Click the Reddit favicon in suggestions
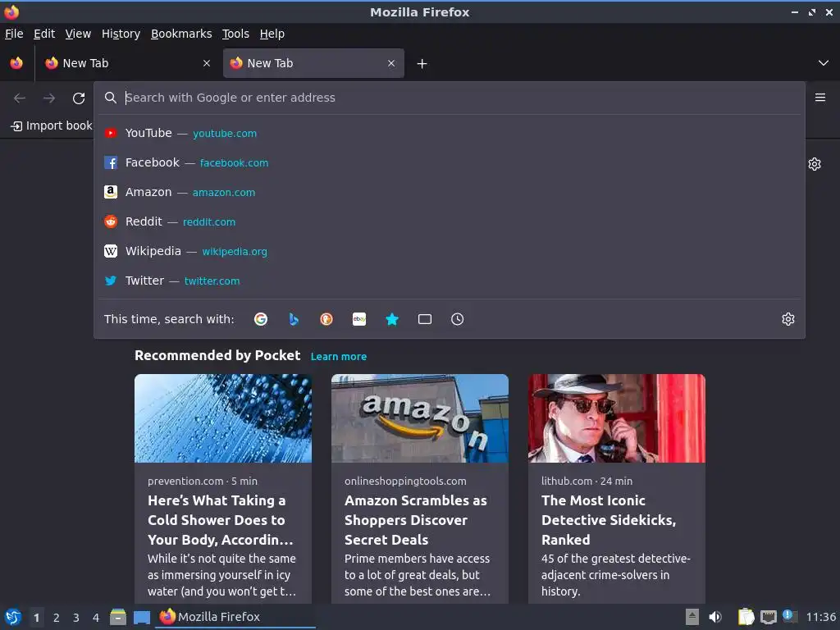This screenshot has height=630, width=840. (x=111, y=221)
